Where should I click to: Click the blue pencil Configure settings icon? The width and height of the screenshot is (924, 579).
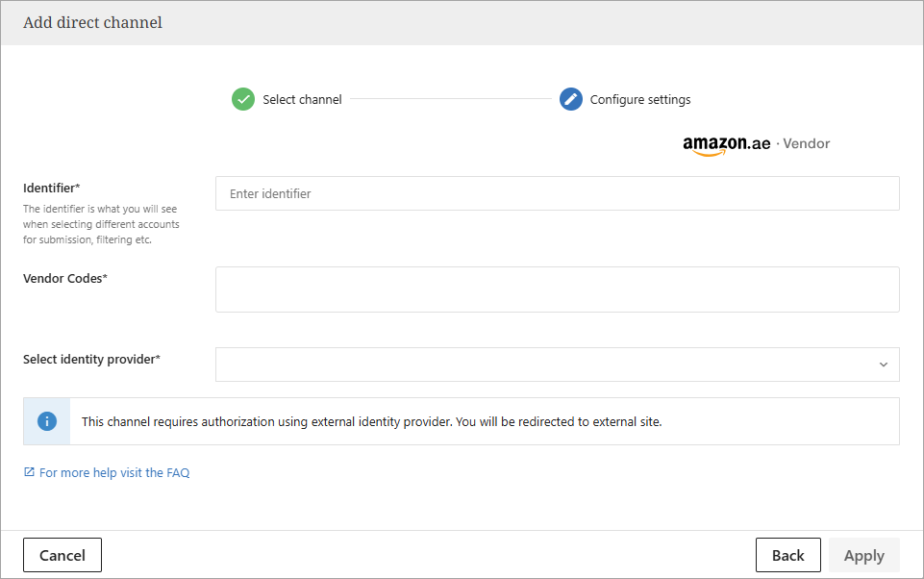[x=571, y=99]
